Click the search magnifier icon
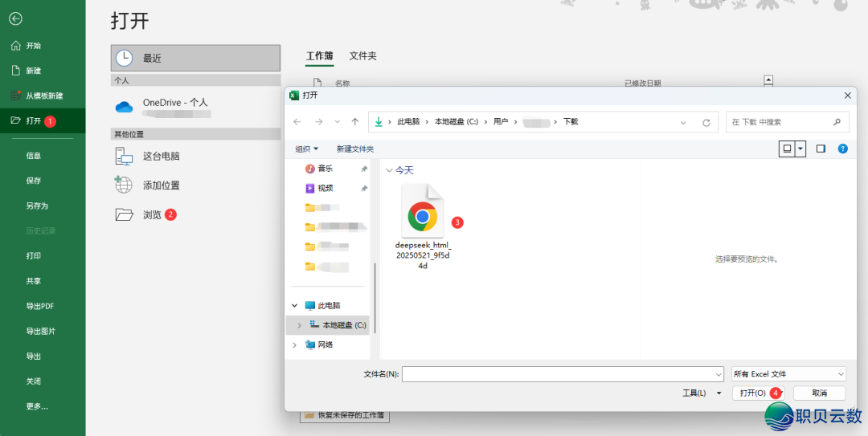868x436 pixels. 837,122
